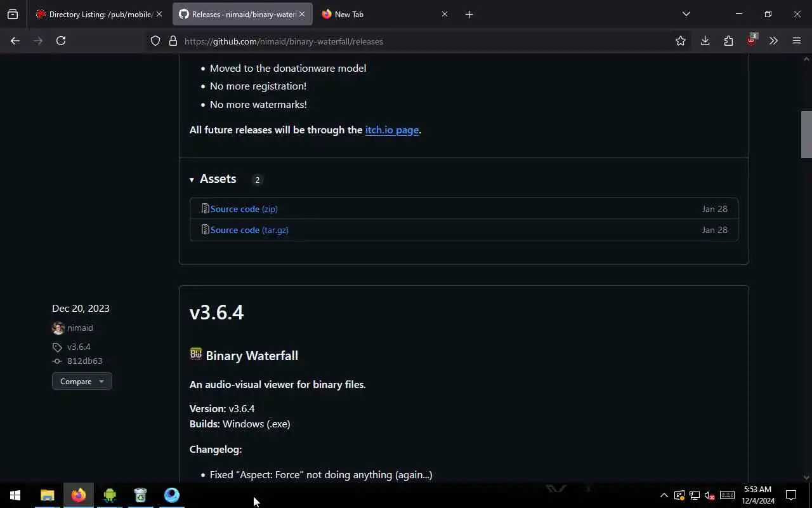Switch to Directory Listing /pub/mobile tab

(x=98, y=14)
